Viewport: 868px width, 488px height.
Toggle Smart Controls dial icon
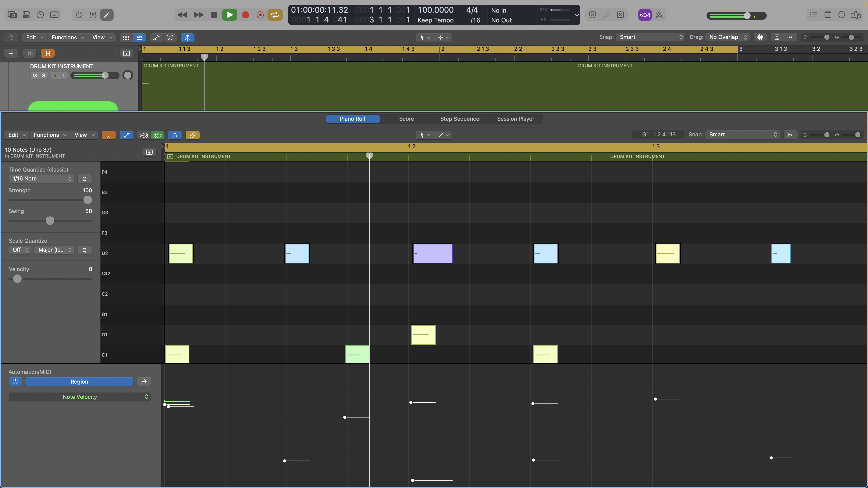coord(79,15)
